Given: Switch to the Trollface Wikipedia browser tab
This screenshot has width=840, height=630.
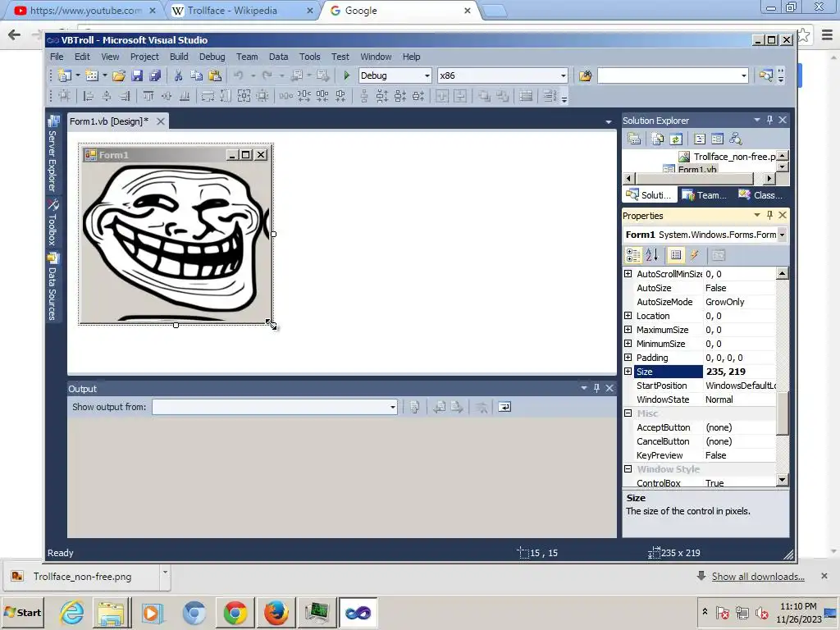Looking at the screenshot, I should coord(232,11).
